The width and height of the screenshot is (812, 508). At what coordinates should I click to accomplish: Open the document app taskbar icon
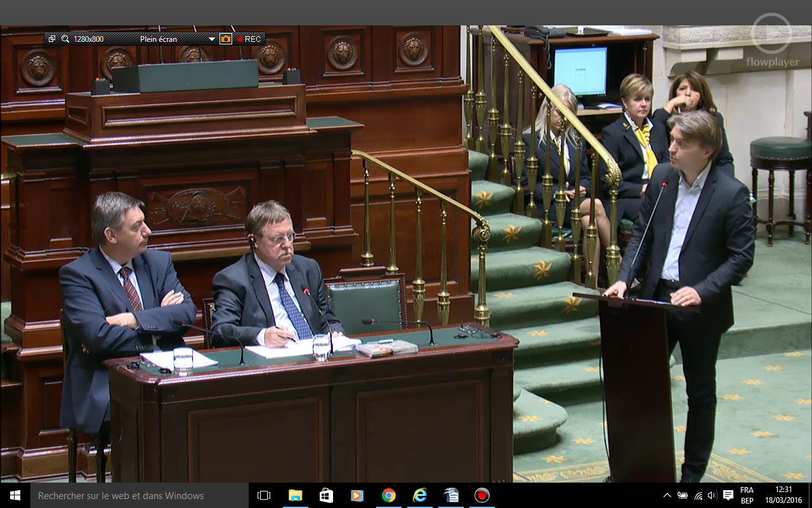[x=451, y=495]
